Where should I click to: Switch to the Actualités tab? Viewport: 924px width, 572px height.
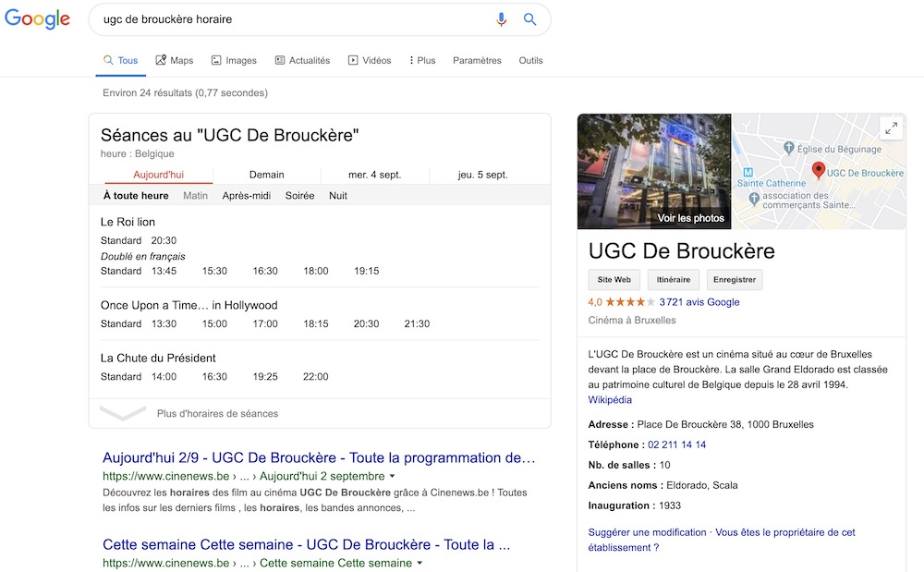pos(302,60)
